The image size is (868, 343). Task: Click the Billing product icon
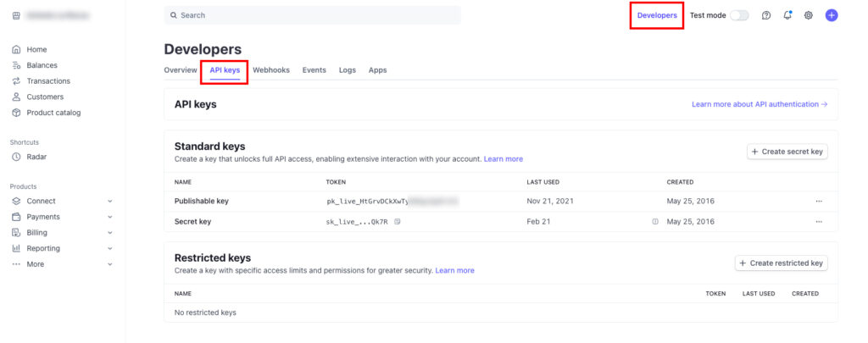coord(16,232)
